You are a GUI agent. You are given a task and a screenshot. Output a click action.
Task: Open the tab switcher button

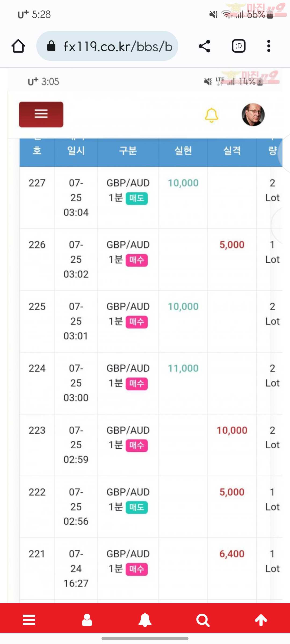pyautogui.click(x=238, y=46)
